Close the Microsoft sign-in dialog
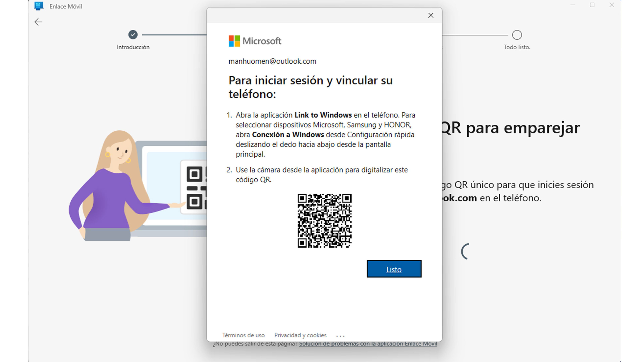The width and height of the screenshot is (644, 362). (431, 15)
